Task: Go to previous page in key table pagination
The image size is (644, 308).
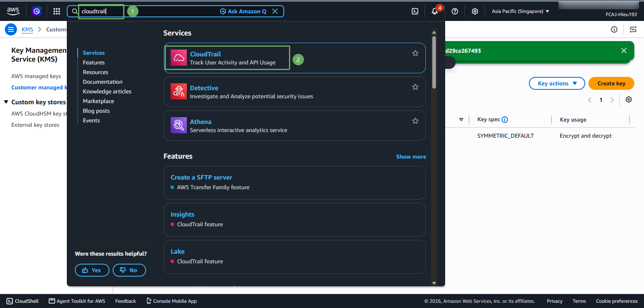Action: point(590,100)
